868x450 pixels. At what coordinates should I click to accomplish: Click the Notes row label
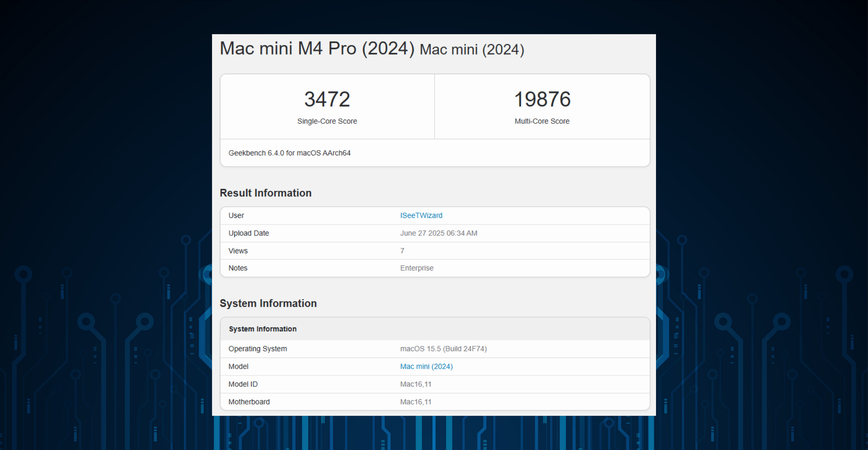238,268
